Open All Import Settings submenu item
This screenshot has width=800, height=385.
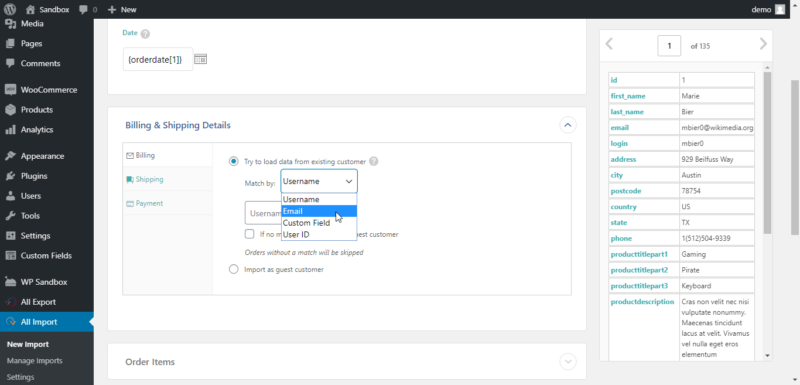21,377
